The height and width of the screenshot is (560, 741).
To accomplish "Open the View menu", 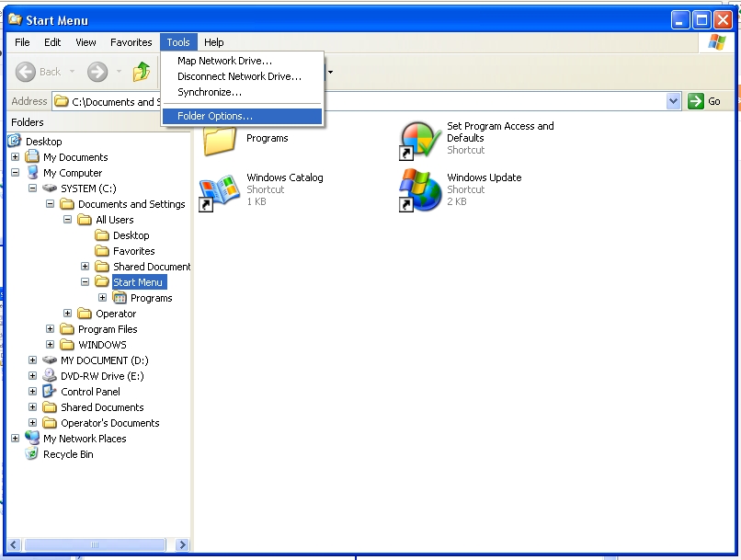I will coord(85,42).
